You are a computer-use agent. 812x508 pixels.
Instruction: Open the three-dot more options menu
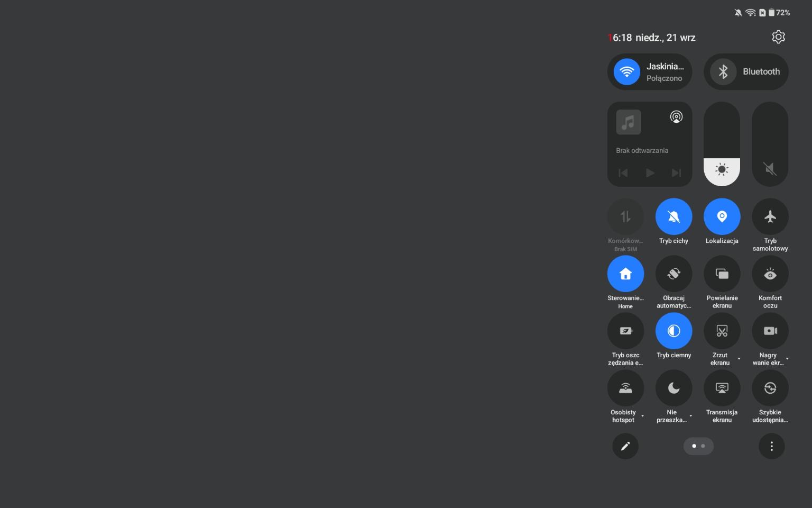tap(771, 446)
